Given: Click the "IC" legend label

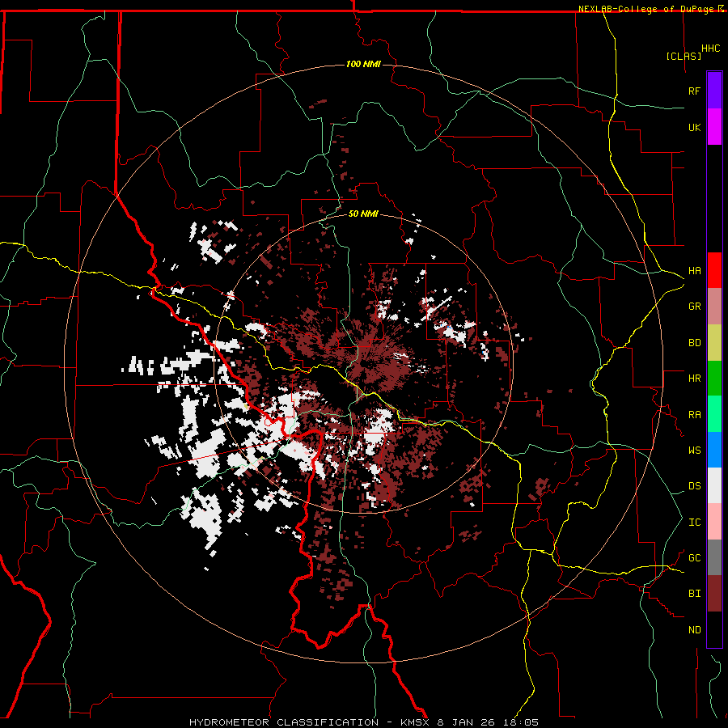Looking at the screenshot, I should [x=694, y=523].
